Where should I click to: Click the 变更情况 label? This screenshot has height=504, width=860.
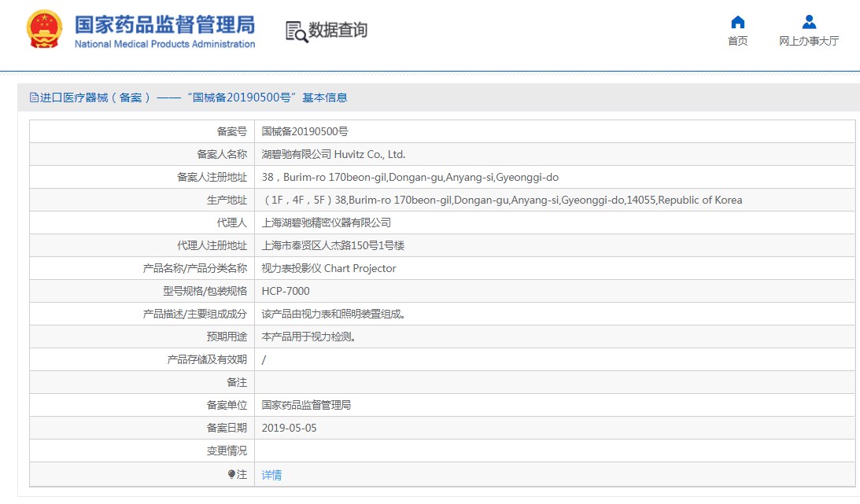(227, 451)
